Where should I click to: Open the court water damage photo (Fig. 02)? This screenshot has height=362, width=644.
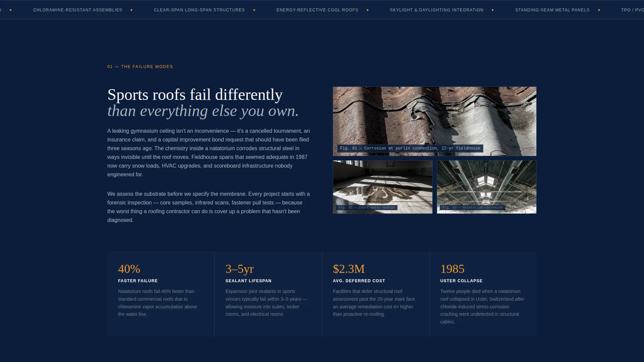coord(382,187)
